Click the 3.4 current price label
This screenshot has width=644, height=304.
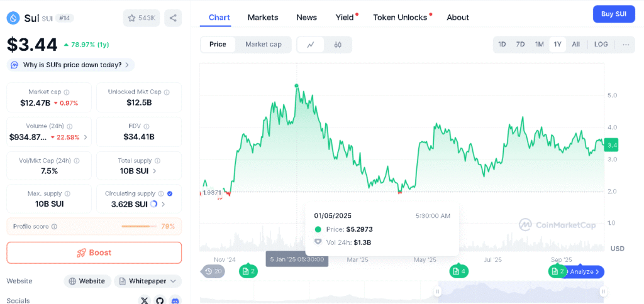[613, 145]
